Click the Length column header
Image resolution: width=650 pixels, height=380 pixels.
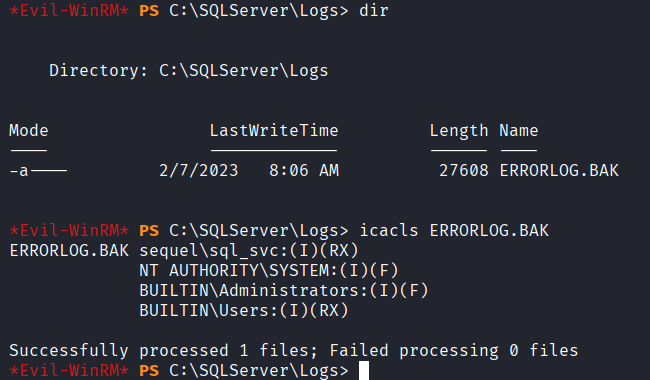[459, 131]
